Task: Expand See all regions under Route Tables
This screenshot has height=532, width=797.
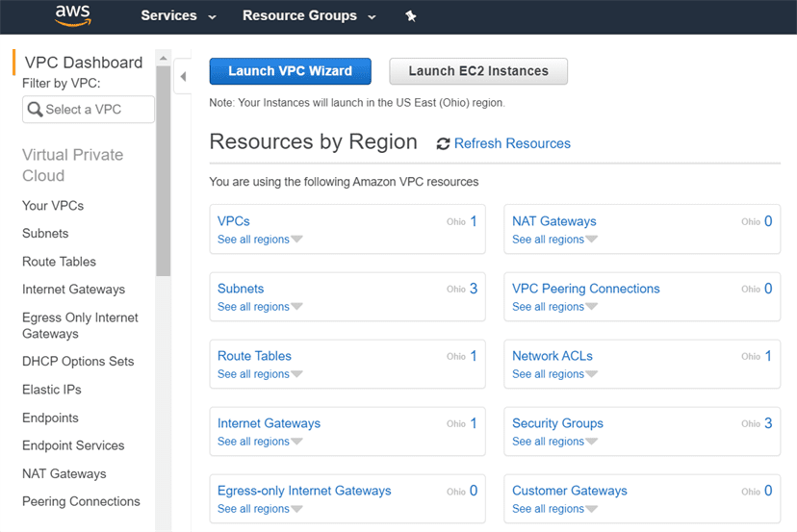Action: 260,374
